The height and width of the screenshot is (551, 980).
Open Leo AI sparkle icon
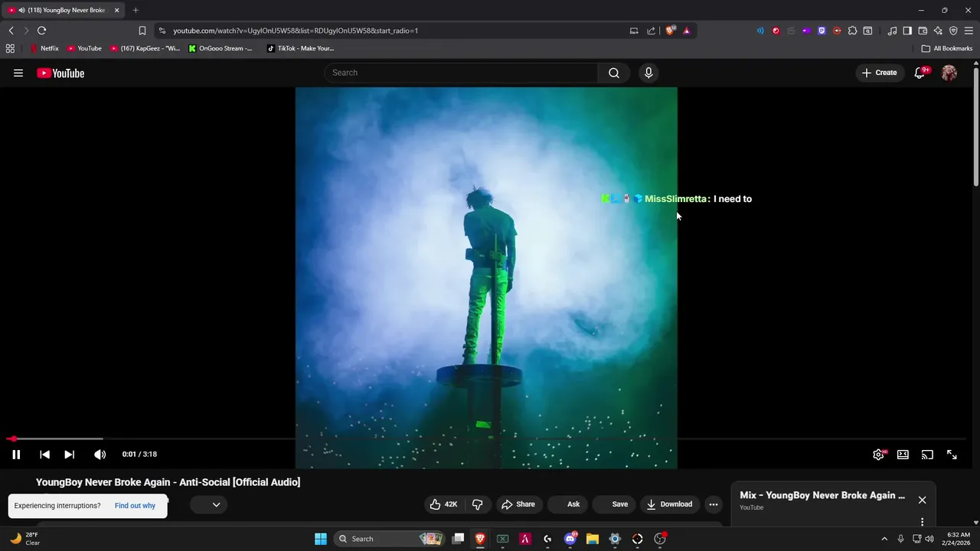click(x=938, y=31)
